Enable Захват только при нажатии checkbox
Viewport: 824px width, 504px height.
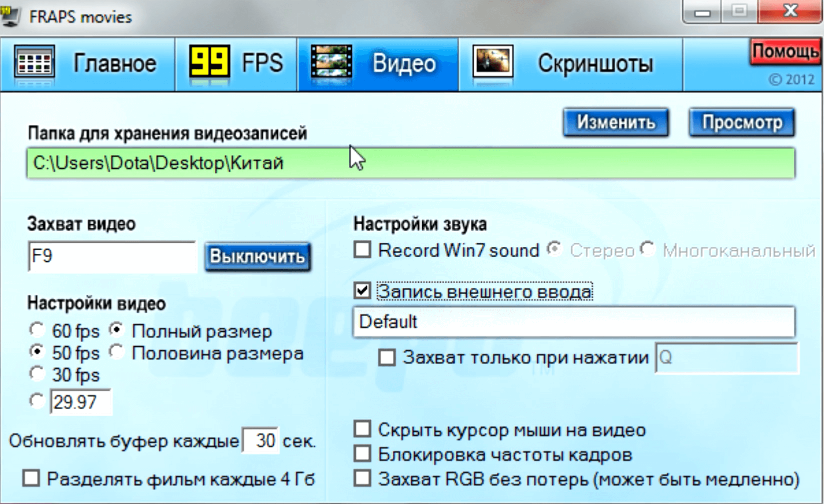point(387,357)
